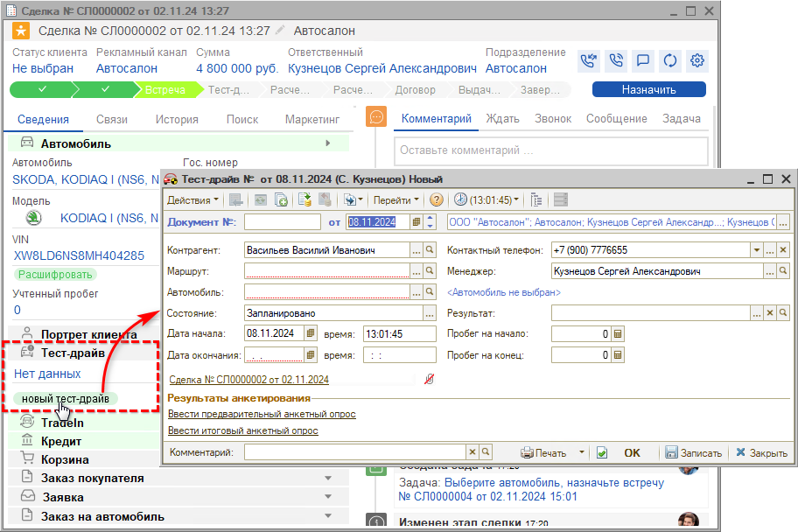Click the pencil edit icon beside deal title
The image size is (798, 532).
[x=279, y=31]
